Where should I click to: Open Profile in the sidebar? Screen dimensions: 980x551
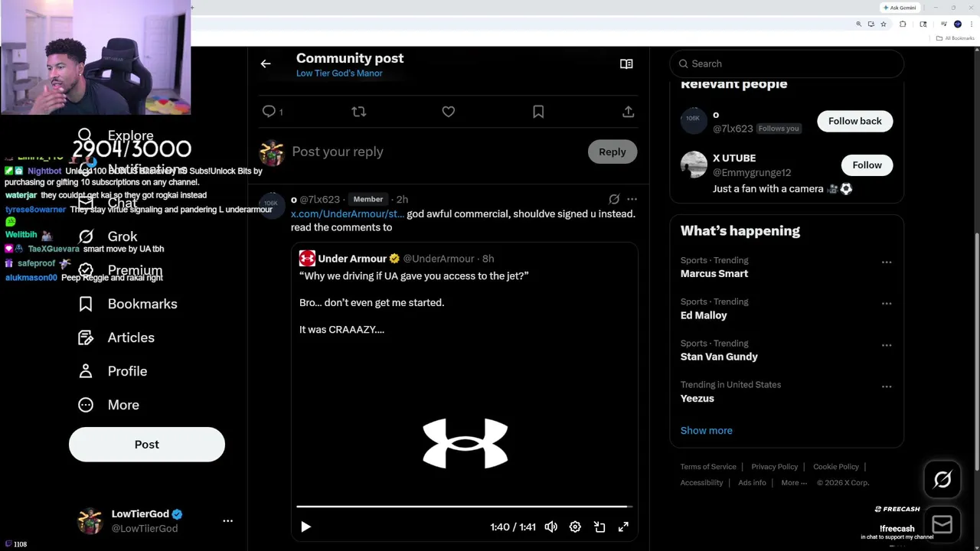[x=127, y=371]
